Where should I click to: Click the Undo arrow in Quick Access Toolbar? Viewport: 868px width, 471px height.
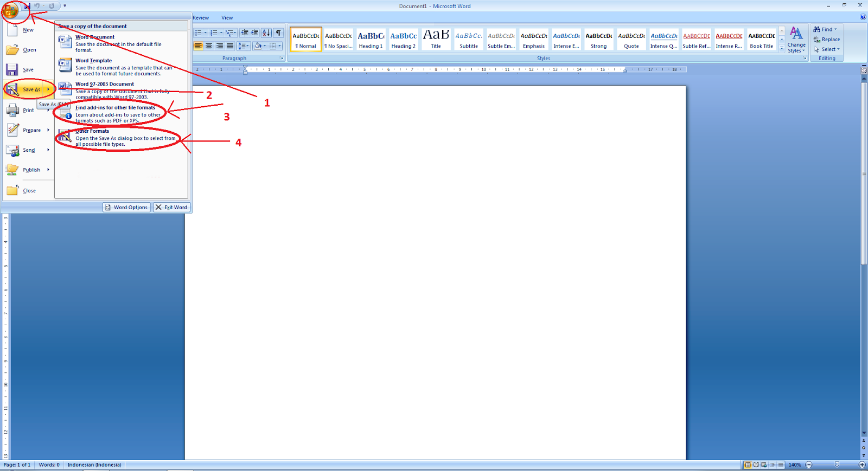[37, 6]
